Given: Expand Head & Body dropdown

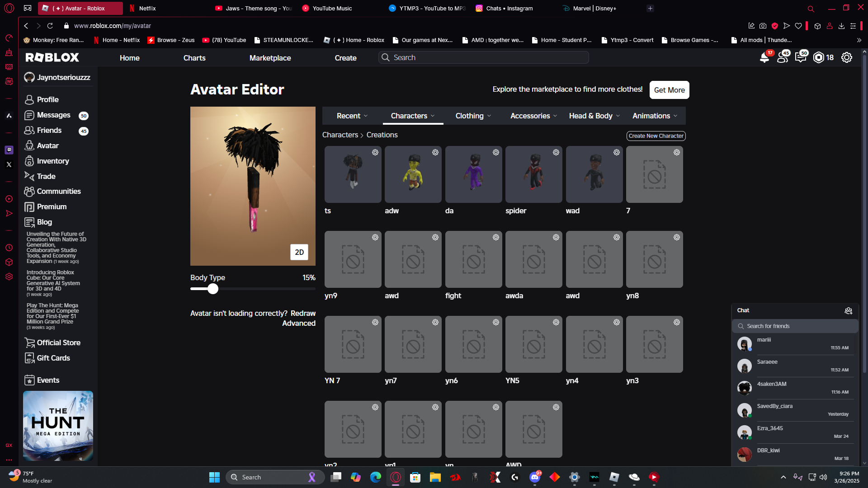Looking at the screenshot, I should click(x=594, y=116).
